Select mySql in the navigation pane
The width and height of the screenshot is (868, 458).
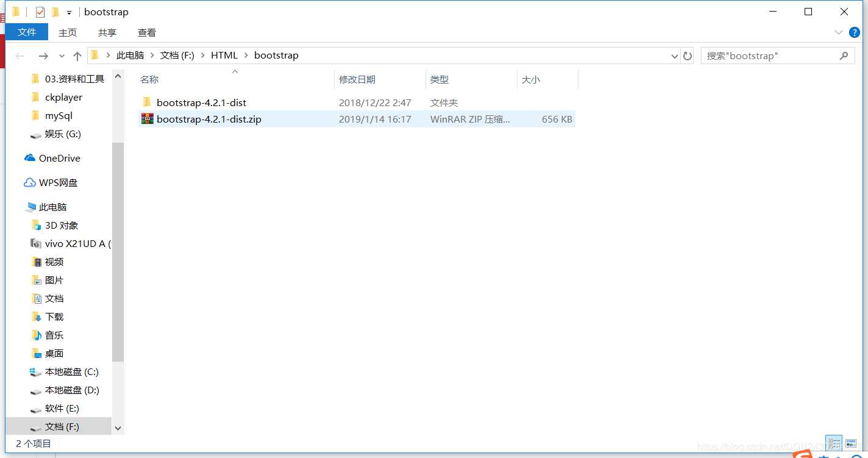[59, 115]
